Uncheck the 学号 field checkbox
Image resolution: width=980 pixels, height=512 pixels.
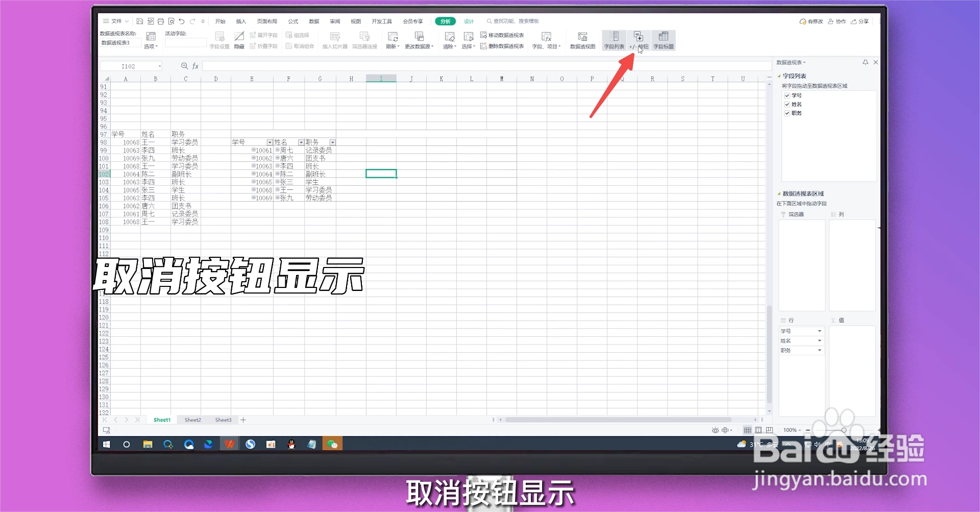tap(787, 95)
